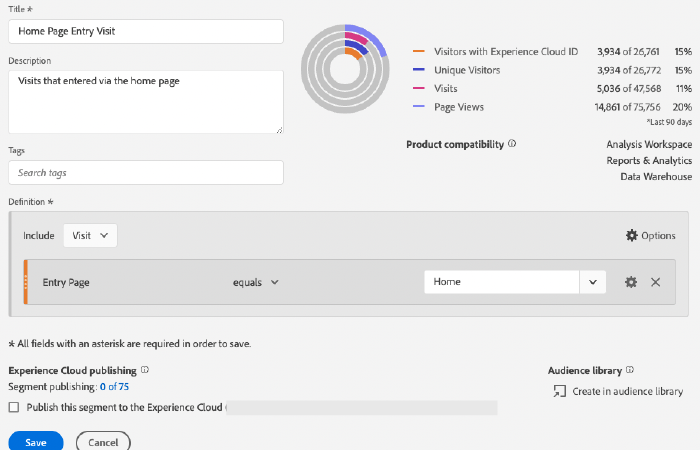Click the Last 90 days note

click(x=669, y=122)
